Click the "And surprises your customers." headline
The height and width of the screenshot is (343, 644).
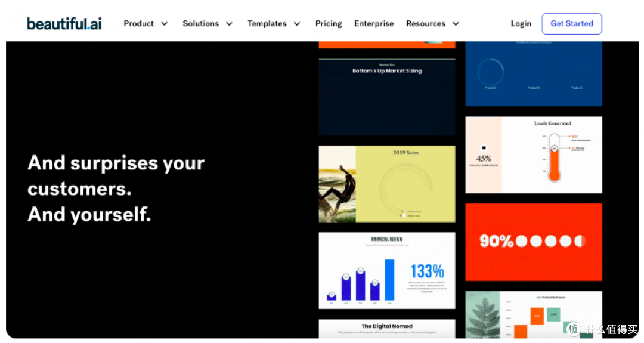116,176
